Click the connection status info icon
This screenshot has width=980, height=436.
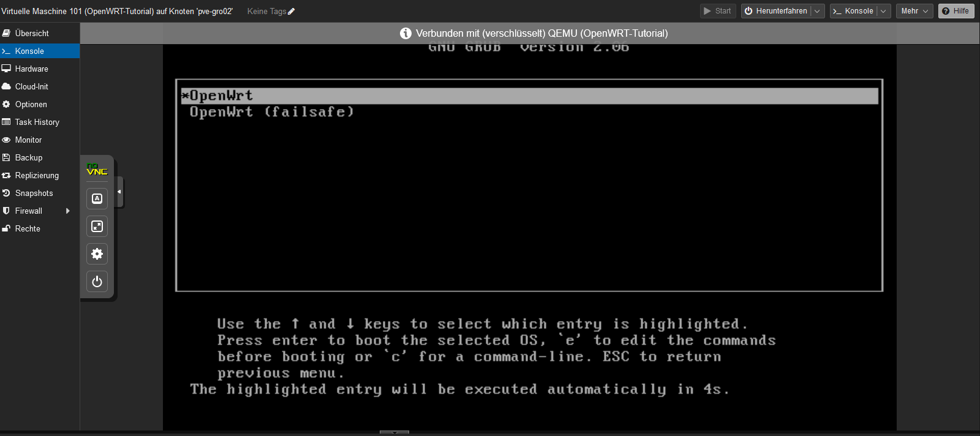click(x=405, y=33)
